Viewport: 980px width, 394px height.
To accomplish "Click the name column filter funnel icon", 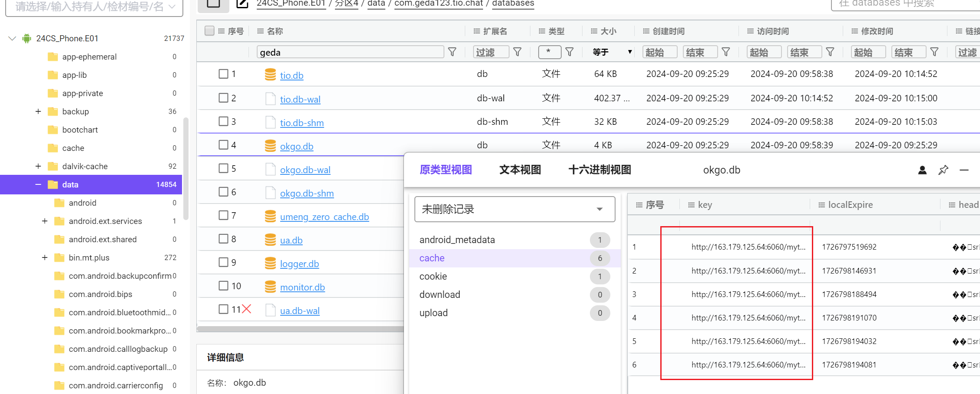I will tap(452, 52).
